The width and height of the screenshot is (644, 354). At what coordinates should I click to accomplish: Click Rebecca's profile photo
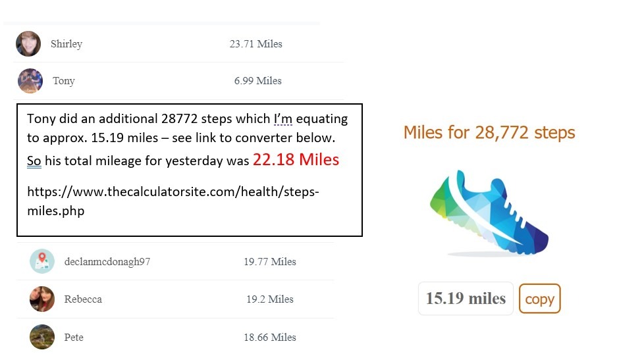42,299
